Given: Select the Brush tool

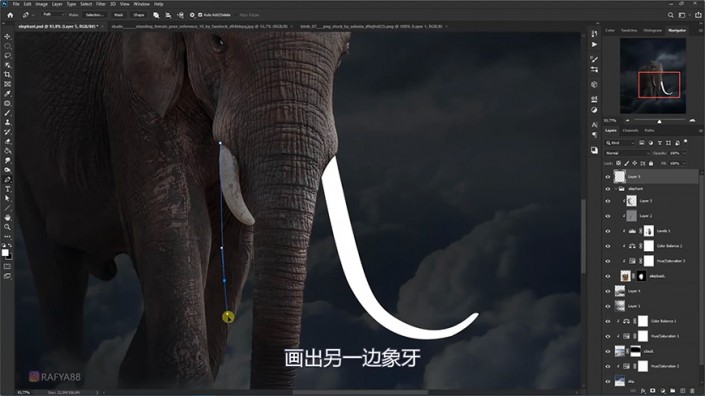Looking at the screenshot, I should point(7,113).
